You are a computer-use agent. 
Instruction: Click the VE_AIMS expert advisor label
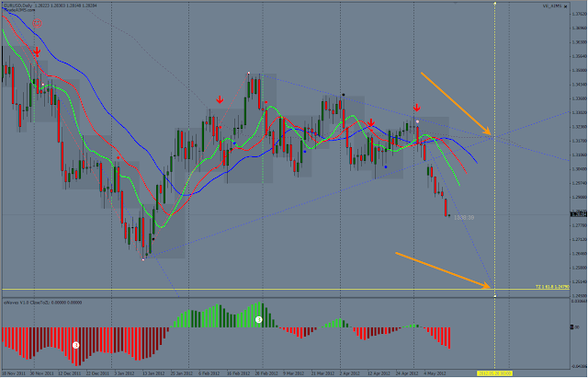tap(550, 6)
